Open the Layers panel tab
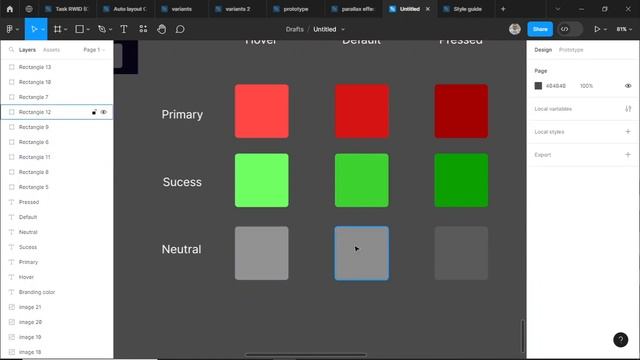 click(27, 50)
